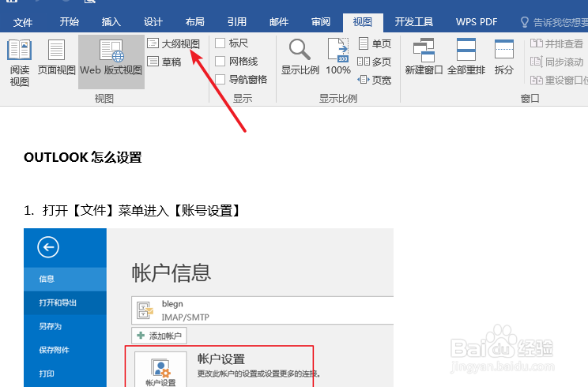588x387 pixels.
Task: Switch to Draft view (草稿)
Action: (x=164, y=62)
